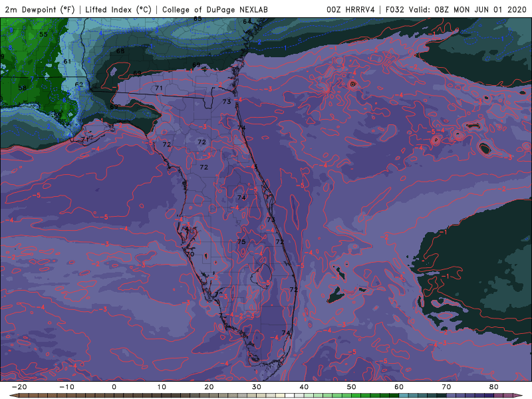
Task: Click the '64' dewpoint value at top
Action: click(x=247, y=21)
